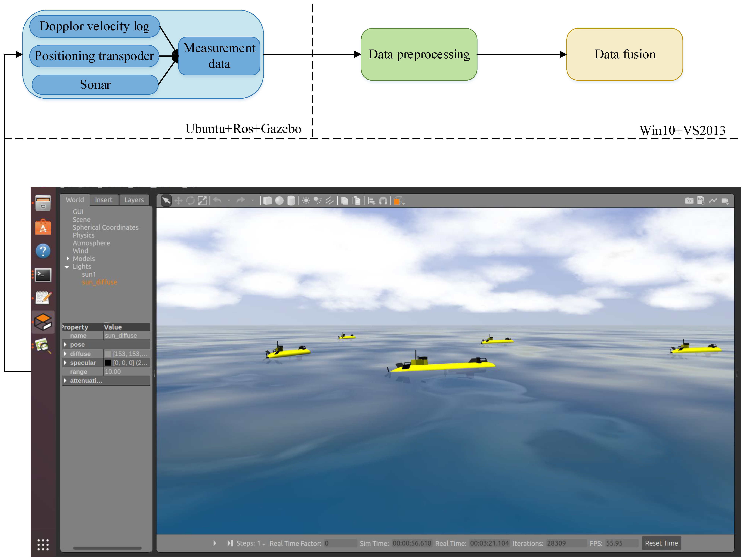Insert a sphere shape
The height and width of the screenshot is (560, 747).
(279, 201)
